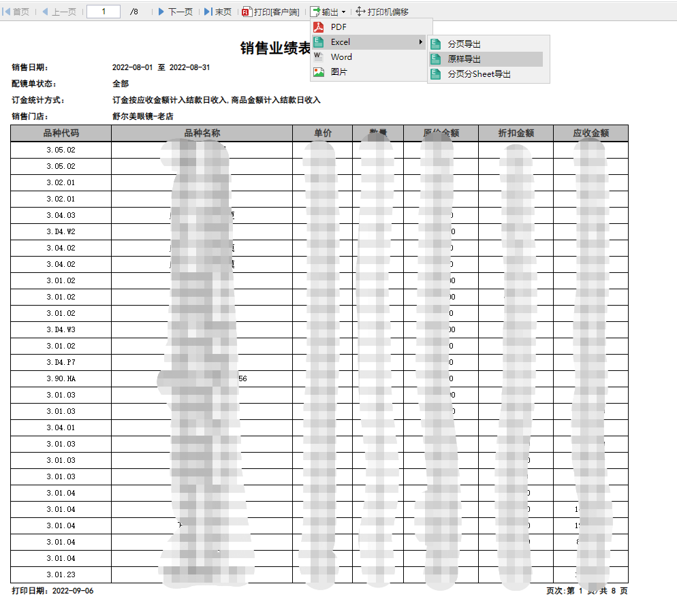Click the store name 舒尔美眼镜-老店

143,116
